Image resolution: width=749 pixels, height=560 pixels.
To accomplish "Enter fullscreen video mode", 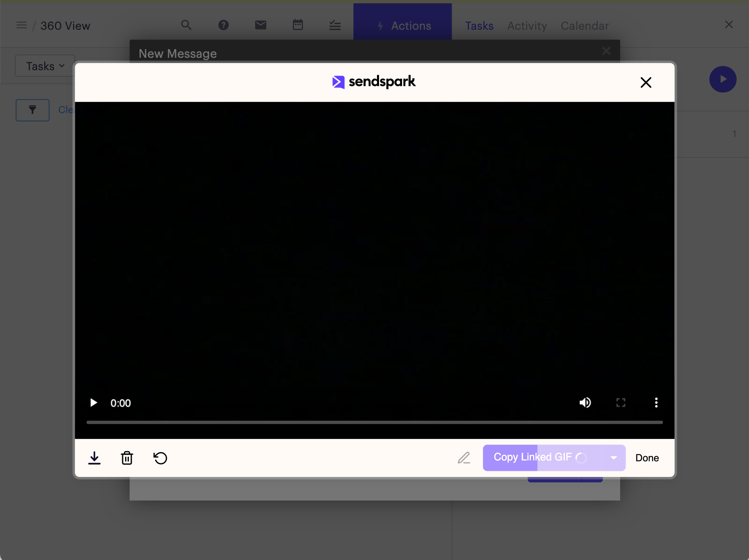I will click(621, 403).
